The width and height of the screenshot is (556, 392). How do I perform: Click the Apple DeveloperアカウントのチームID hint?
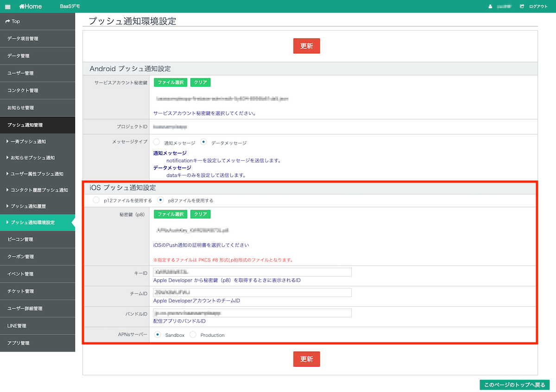[x=196, y=301]
